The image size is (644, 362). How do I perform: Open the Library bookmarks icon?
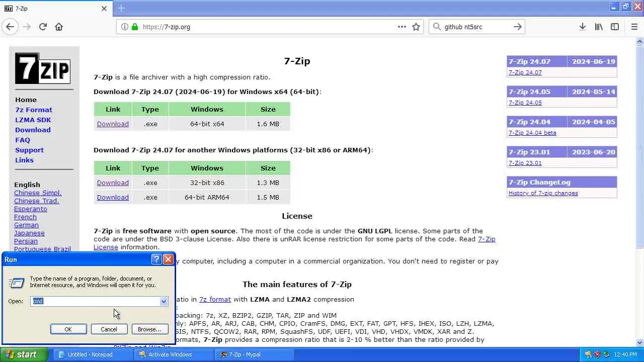tap(599, 27)
